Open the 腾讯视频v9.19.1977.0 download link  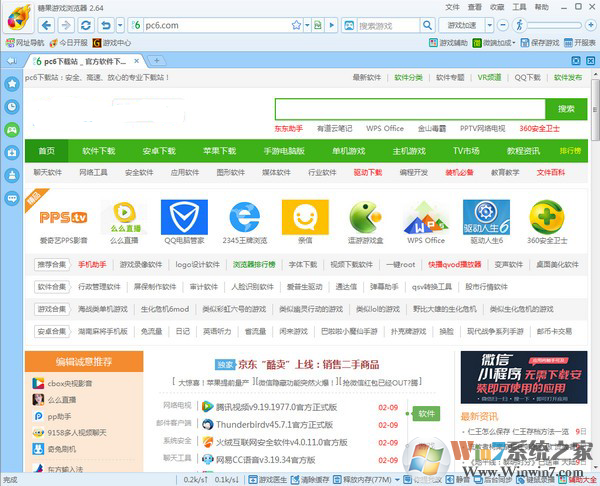(x=276, y=407)
